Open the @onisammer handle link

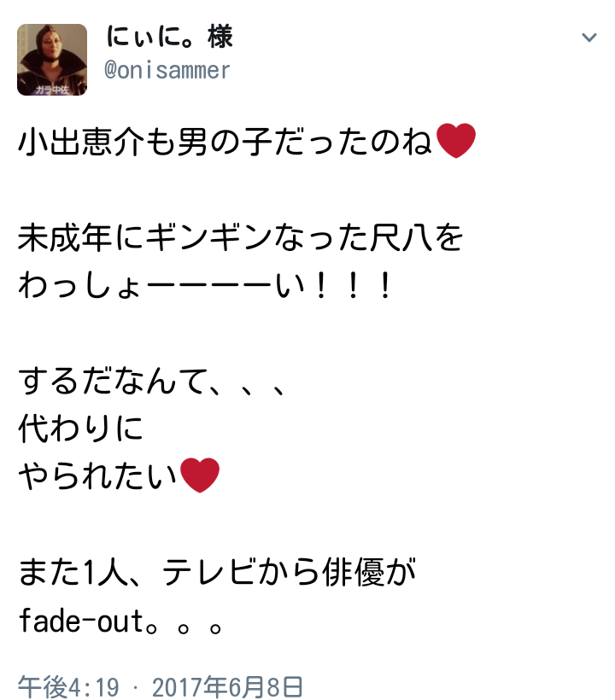167,70
